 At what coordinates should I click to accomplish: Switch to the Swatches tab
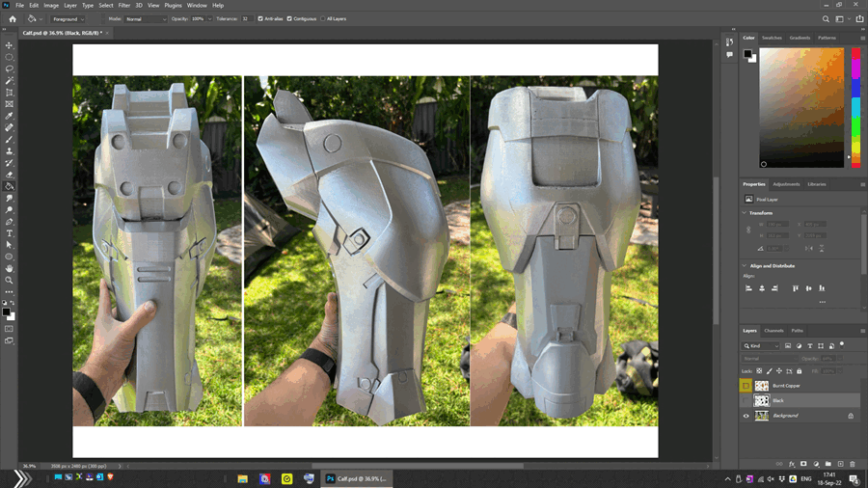click(x=772, y=38)
